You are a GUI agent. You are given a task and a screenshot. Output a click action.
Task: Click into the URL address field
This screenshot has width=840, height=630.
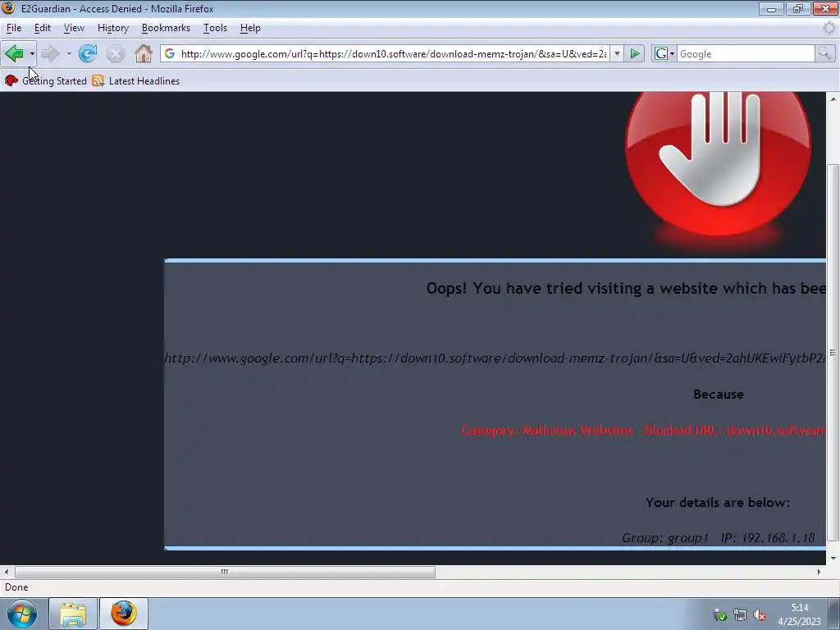coord(394,53)
